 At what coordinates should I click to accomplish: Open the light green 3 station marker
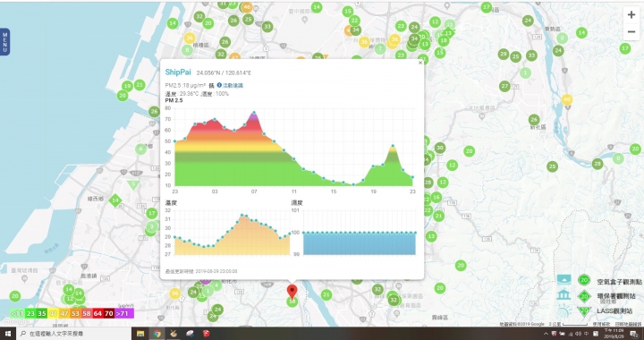coord(152,225)
